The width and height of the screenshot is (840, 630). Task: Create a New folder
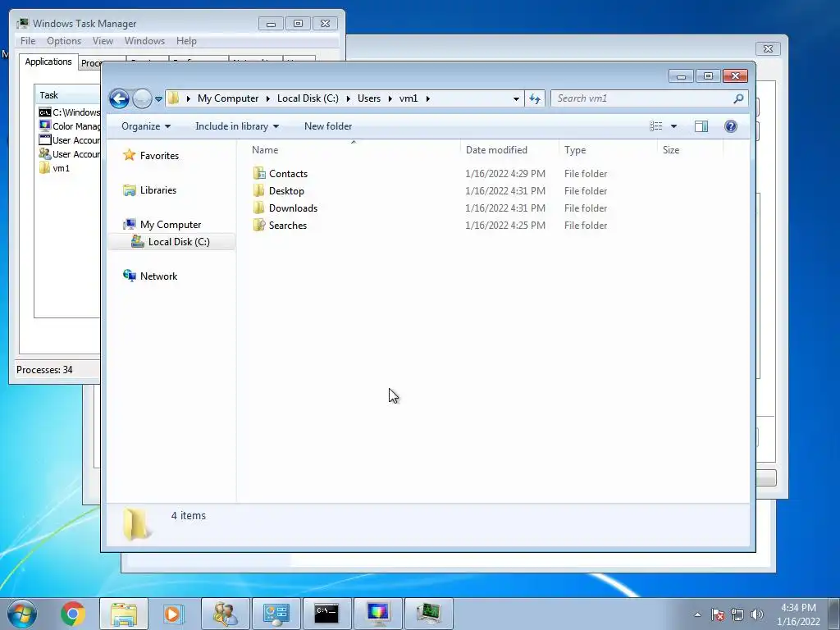(328, 126)
